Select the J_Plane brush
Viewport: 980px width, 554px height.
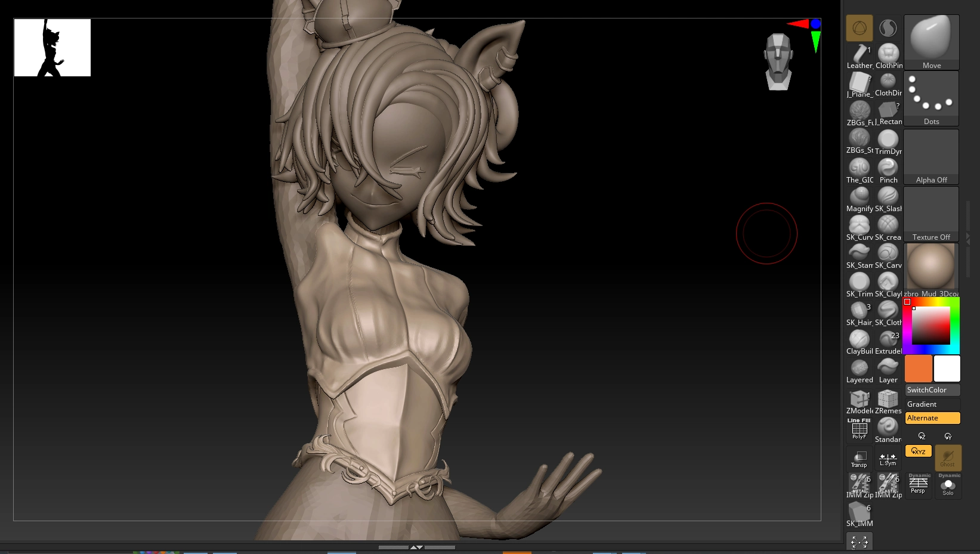coord(860,85)
